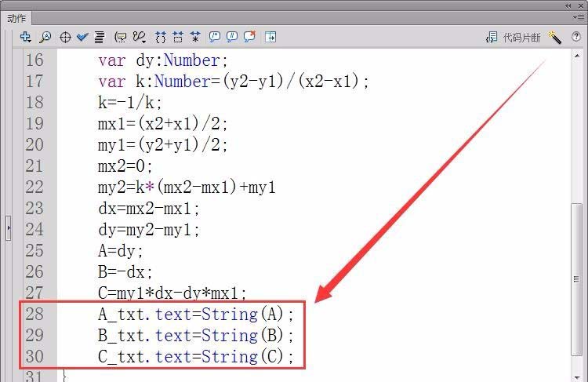This screenshot has width=588, height=382.
Task: Collapse panel to icons with double arrows
Action: pyautogui.click(x=568, y=5)
